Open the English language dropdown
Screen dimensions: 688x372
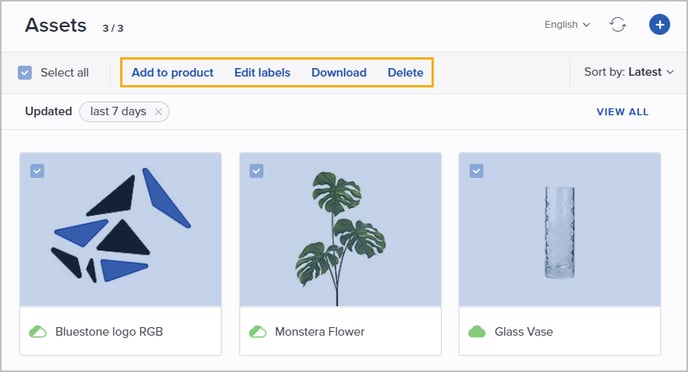567,25
